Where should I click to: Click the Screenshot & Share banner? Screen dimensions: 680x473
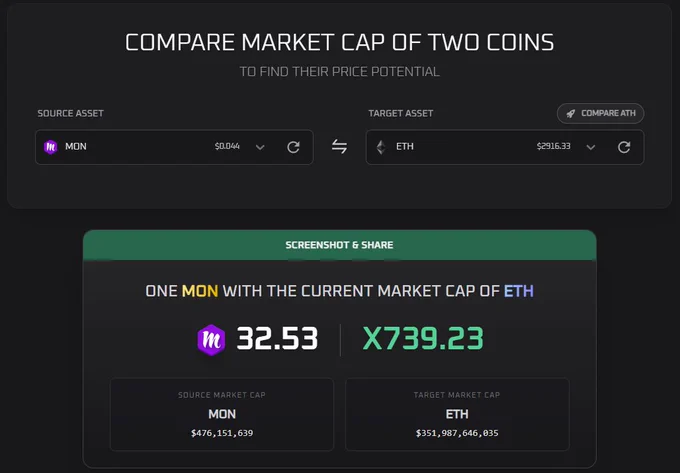(x=340, y=245)
